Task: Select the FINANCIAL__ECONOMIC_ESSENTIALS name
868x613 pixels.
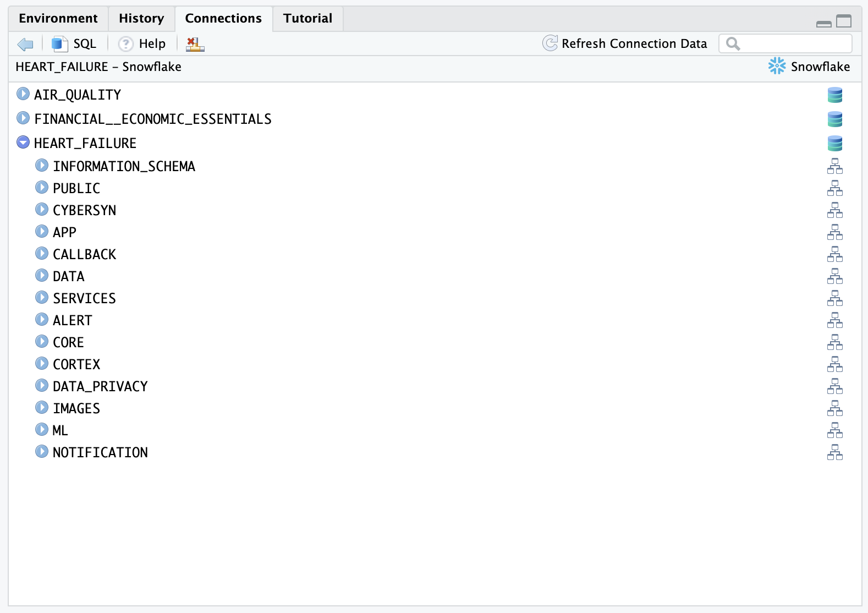Action: click(153, 119)
